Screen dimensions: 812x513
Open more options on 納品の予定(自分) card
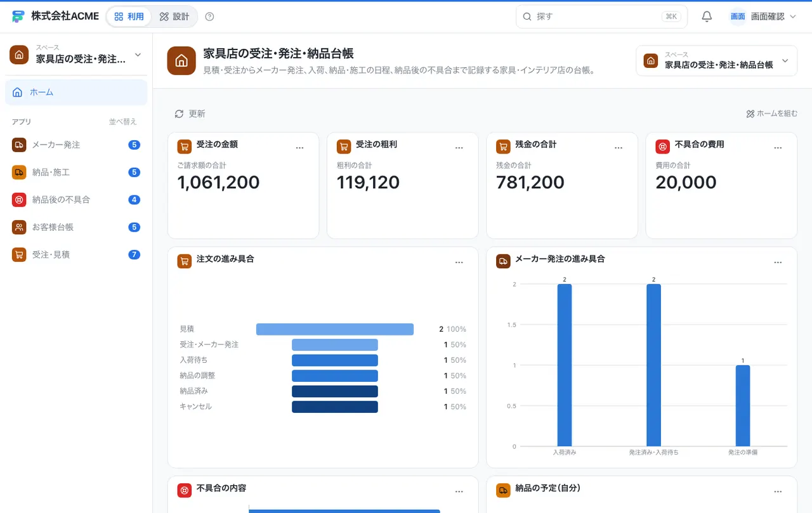click(x=778, y=491)
